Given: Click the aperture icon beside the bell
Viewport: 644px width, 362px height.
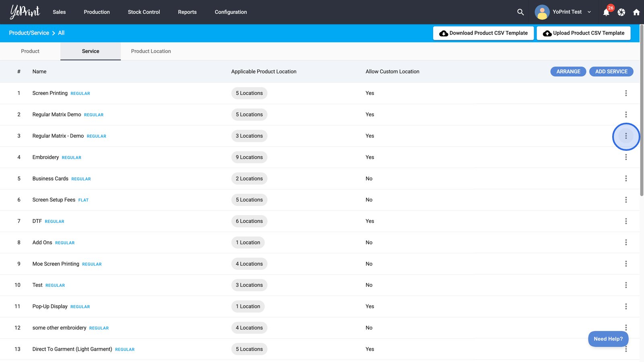Looking at the screenshot, I should tap(621, 12).
